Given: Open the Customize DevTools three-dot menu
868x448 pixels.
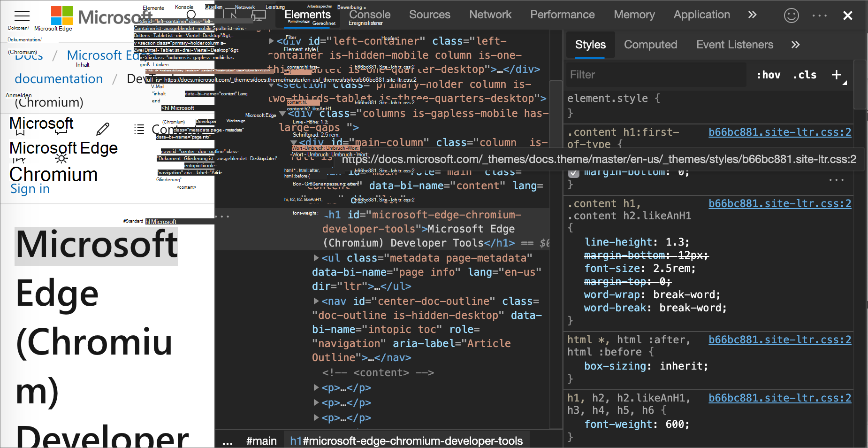Looking at the screenshot, I should [x=819, y=15].
